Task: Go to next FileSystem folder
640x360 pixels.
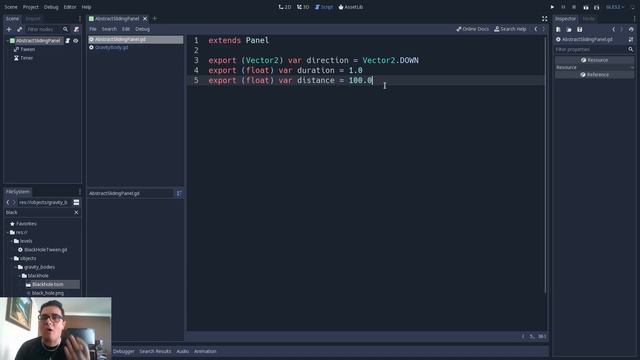Action: coord(13,202)
